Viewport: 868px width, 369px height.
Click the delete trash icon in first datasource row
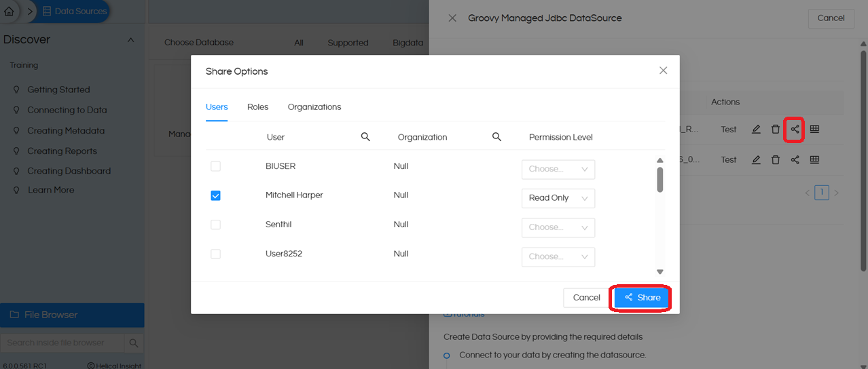[x=775, y=130]
